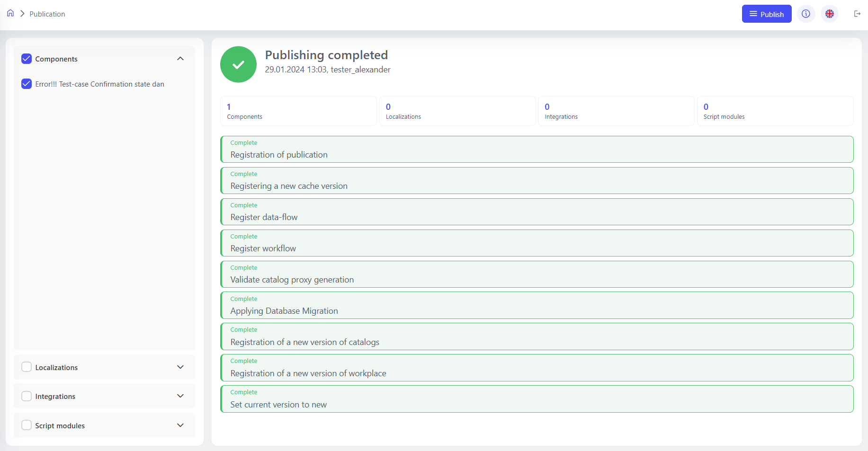Select the Components count card
This screenshot has height=451, width=868.
298,111
